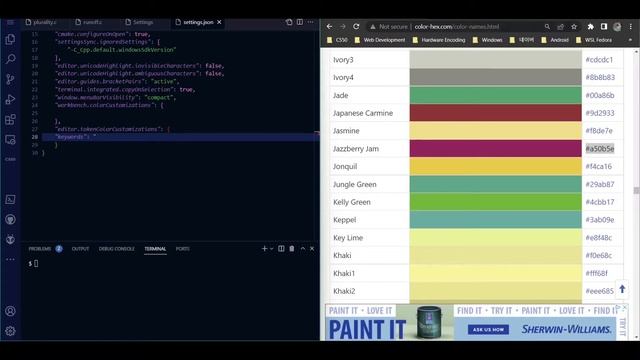Screen dimensions: 640x360
Task: Open the Web Development bookmark folder
Action: click(380, 40)
